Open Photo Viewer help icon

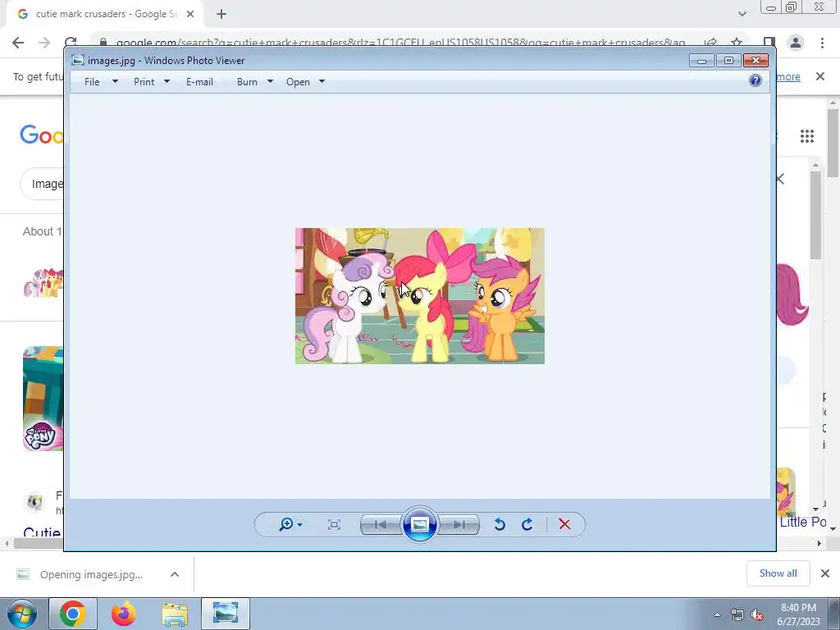pos(756,81)
